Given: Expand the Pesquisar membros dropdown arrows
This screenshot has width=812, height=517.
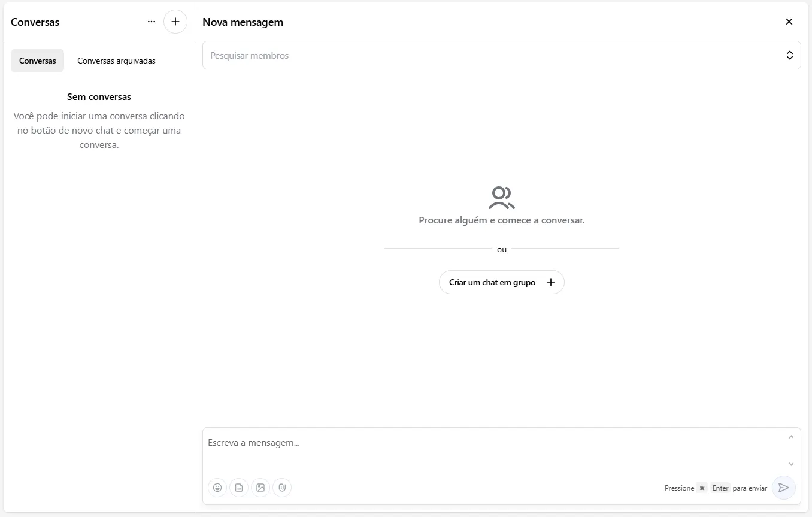Looking at the screenshot, I should 789,55.
